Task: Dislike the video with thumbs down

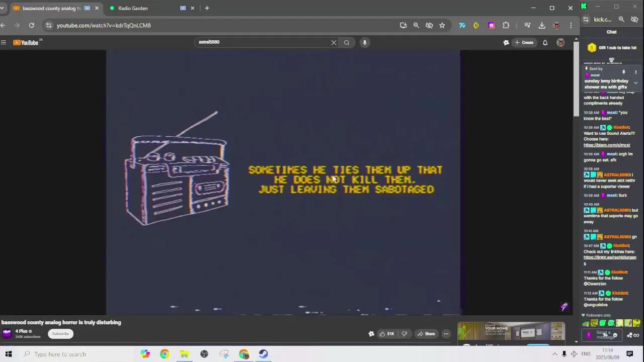Action: [x=404, y=334]
